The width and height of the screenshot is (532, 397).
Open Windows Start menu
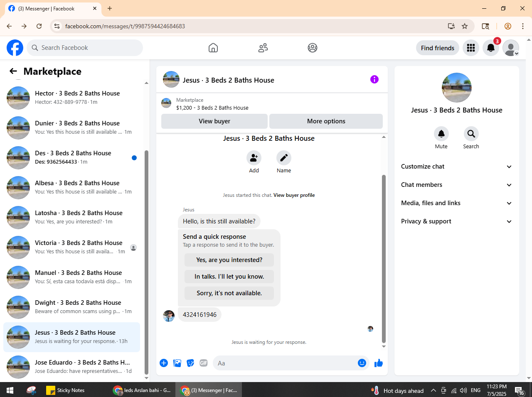[x=10, y=390]
